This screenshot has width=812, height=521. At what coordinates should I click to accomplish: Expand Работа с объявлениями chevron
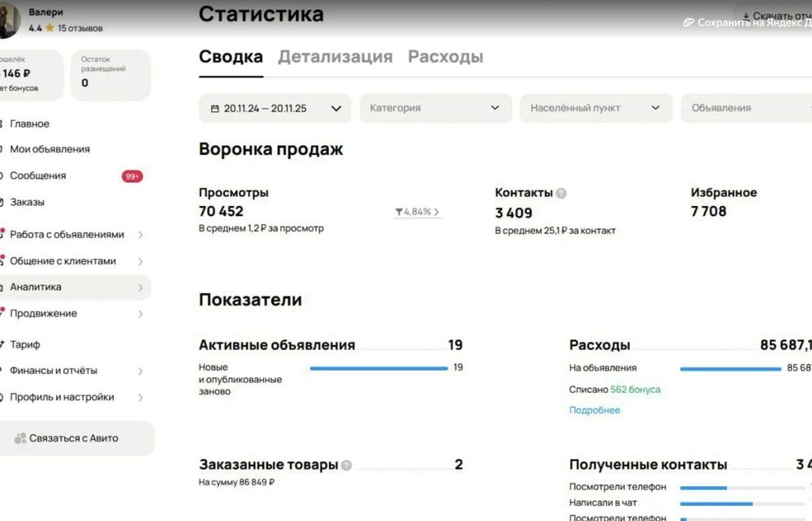(x=140, y=235)
